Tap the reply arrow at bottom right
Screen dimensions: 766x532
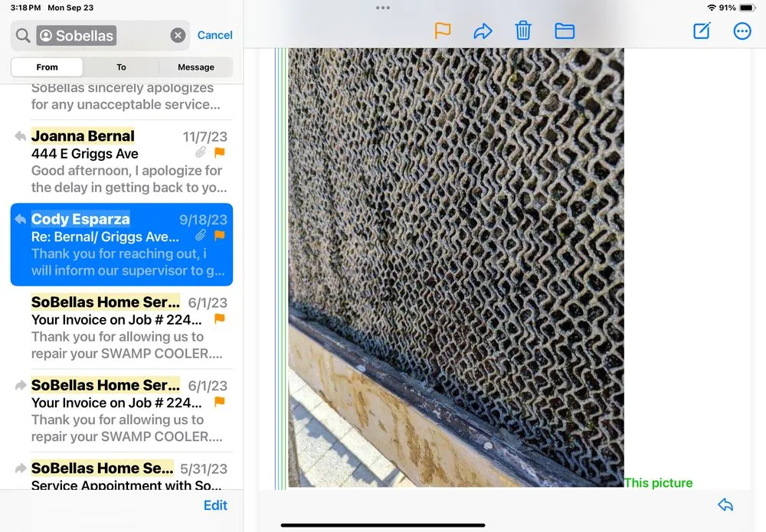[725, 504]
